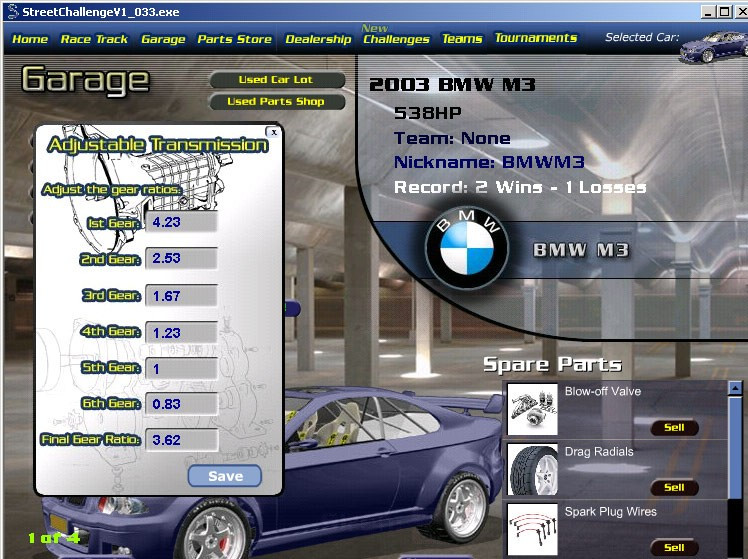Click the selected car thumbnail in header
748x559 pixels.
[x=713, y=47]
